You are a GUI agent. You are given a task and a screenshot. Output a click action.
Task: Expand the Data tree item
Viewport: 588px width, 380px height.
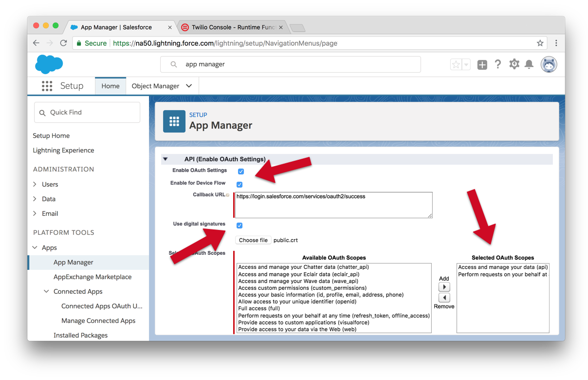pyautogui.click(x=35, y=199)
